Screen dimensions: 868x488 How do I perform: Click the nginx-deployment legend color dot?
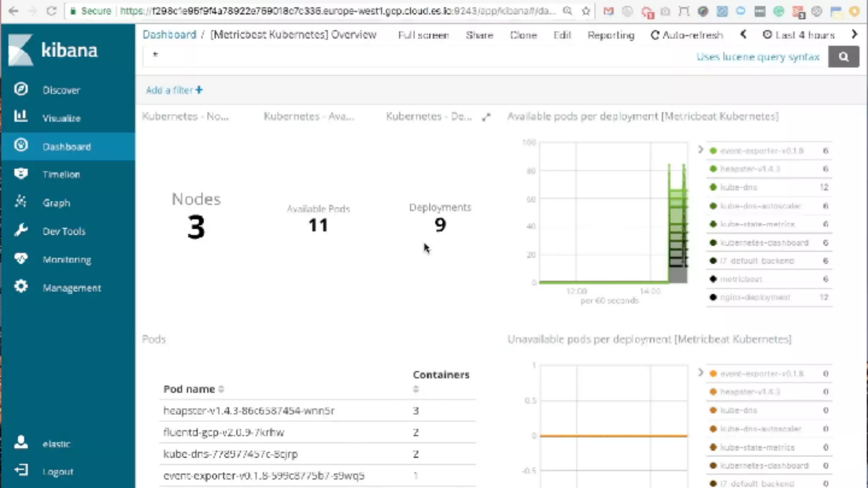coord(713,297)
